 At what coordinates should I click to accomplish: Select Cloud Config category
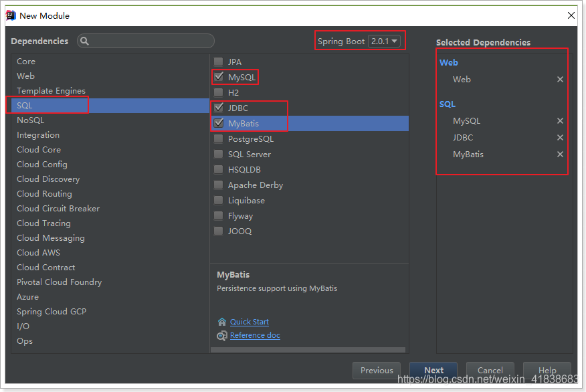110,165
